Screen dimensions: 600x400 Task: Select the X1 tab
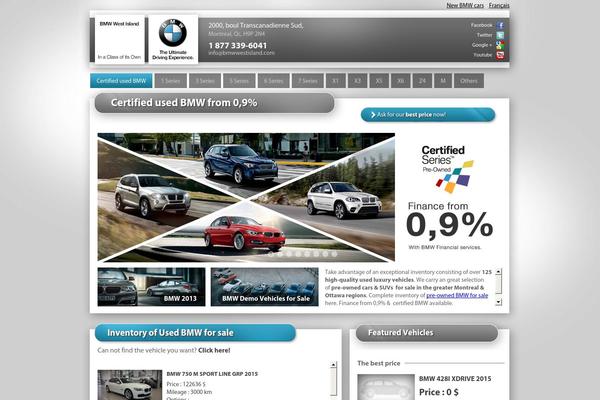tap(336, 81)
